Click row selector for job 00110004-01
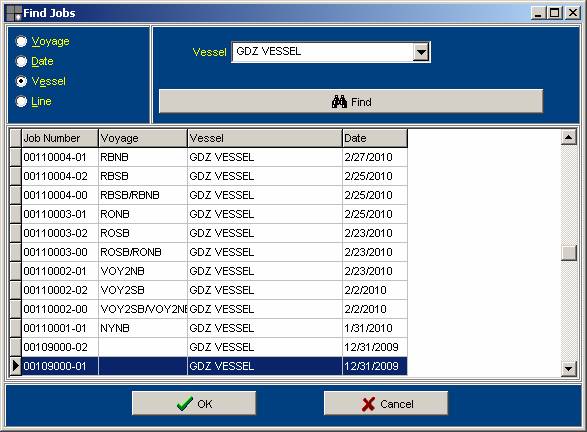Image resolution: width=587 pixels, height=432 pixels. pyautogui.click(x=15, y=157)
